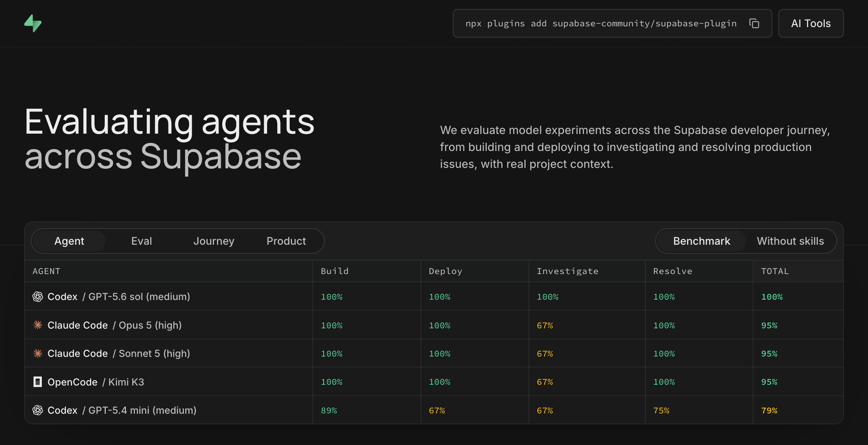
Task: Click the 95% total for Sonnet 5
Action: [769, 354]
